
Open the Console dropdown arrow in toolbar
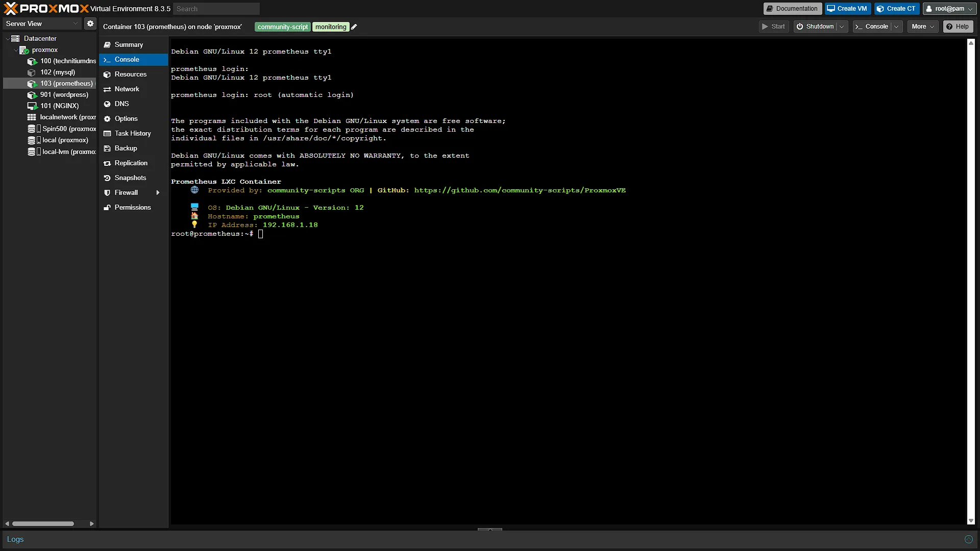(x=896, y=27)
